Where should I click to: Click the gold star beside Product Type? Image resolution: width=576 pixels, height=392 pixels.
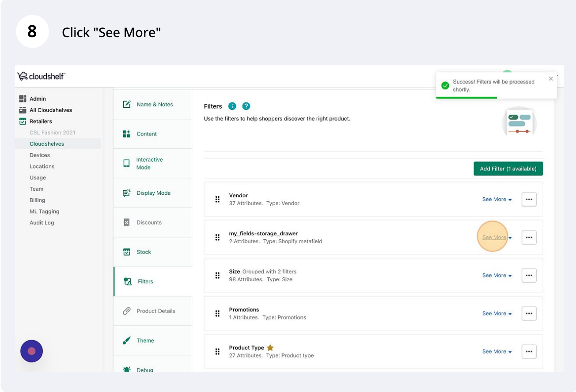pos(270,348)
